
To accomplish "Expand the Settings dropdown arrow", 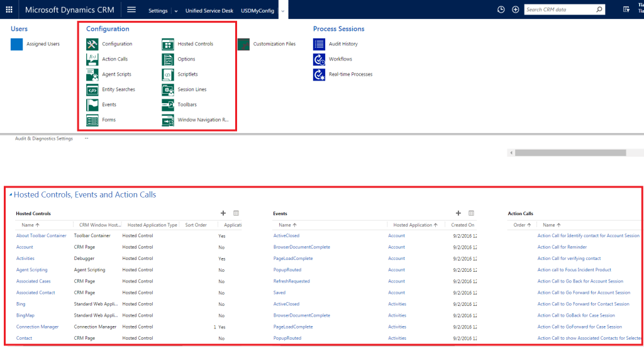I will pyautogui.click(x=176, y=11).
